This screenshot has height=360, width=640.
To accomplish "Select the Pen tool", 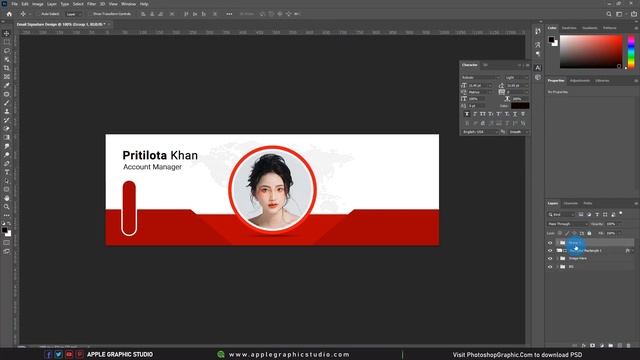I will (7, 163).
